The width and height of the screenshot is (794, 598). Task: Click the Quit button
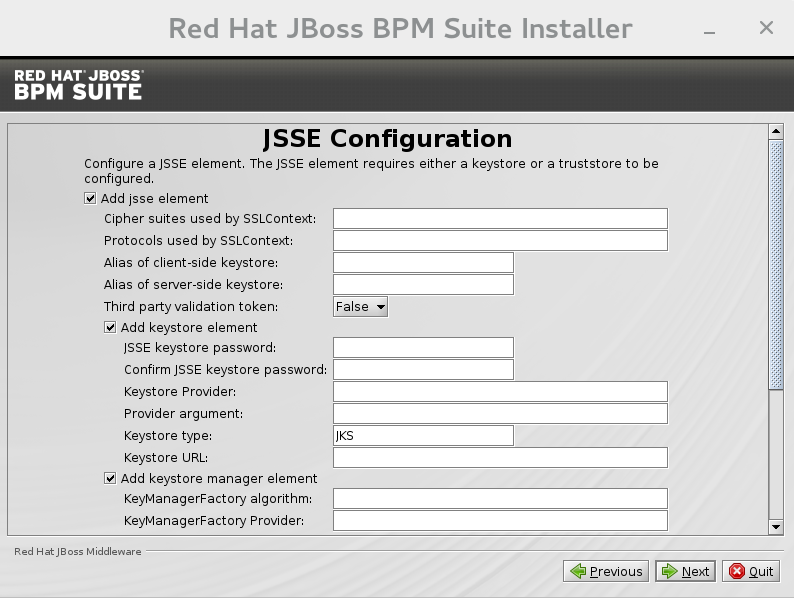(750, 571)
